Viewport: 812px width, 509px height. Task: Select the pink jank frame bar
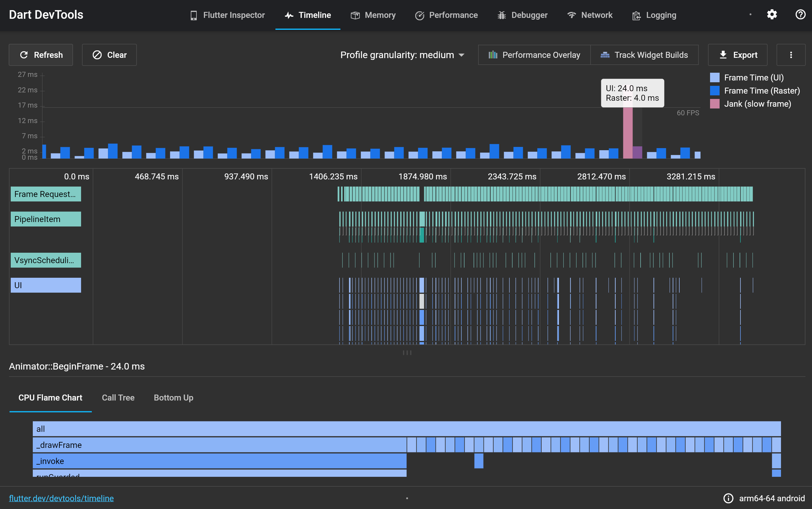point(627,132)
